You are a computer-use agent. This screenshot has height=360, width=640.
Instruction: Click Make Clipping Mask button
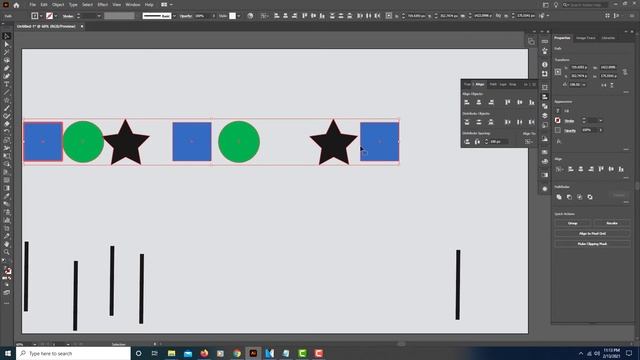pyautogui.click(x=592, y=244)
